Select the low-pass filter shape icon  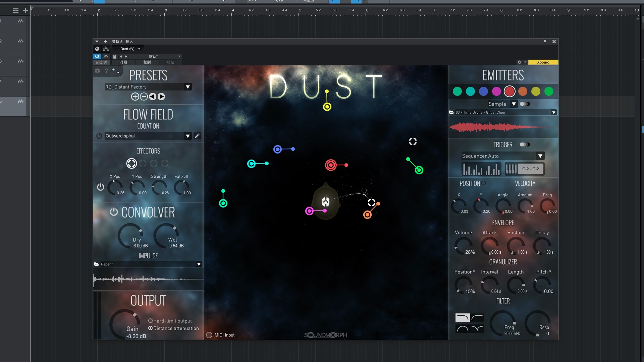coord(462,317)
